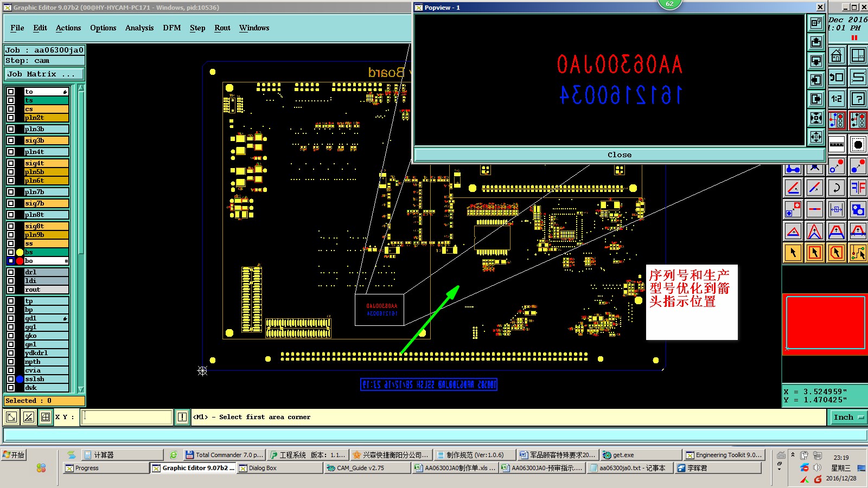Image resolution: width=868 pixels, height=488 pixels.
Task: Open the DFM menu
Action: click(x=172, y=28)
